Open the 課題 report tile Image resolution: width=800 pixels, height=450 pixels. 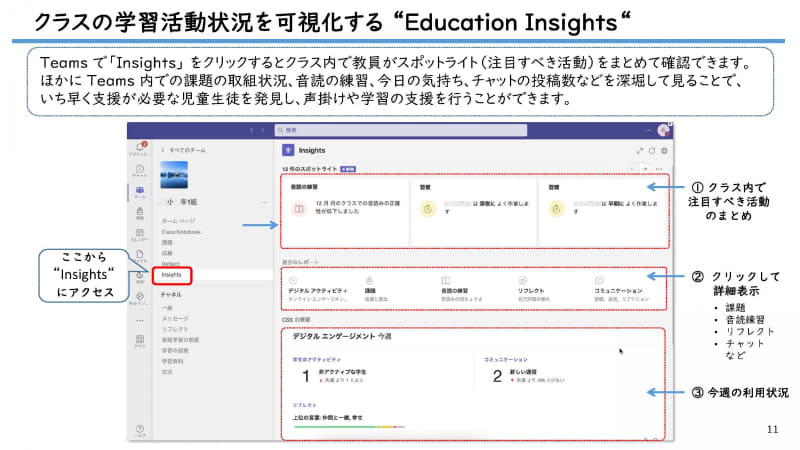click(376, 289)
